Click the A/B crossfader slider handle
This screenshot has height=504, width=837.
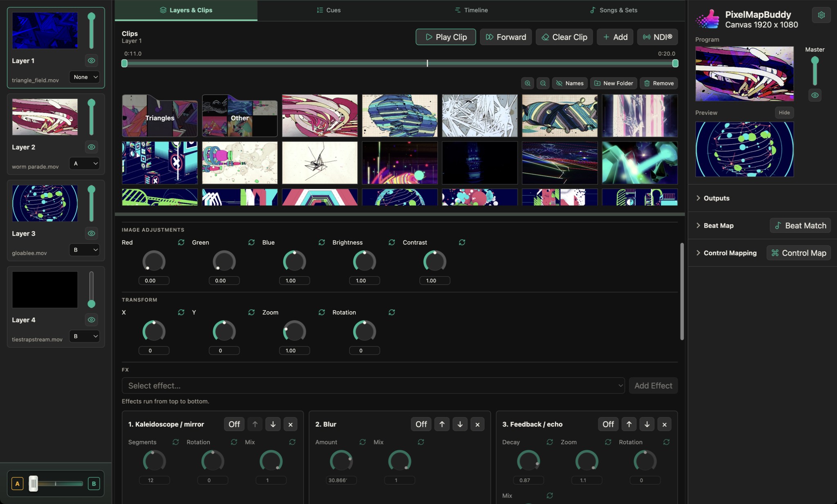pos(33,484)
